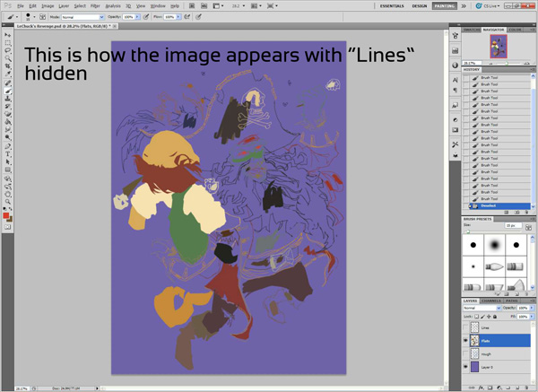Open the Image menu
The width and height of the screenshot is (538, 392).
click(x=48, y=6)
